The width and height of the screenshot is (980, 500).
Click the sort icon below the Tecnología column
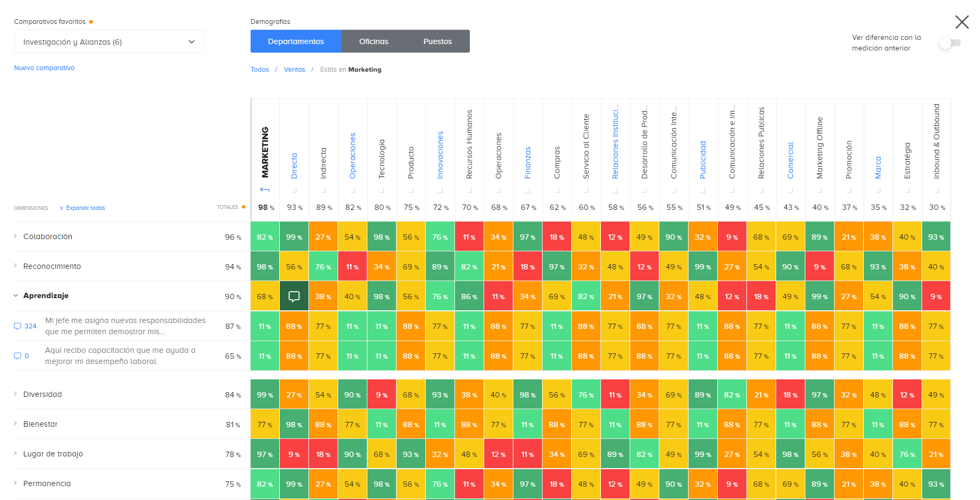coord(382,189)
